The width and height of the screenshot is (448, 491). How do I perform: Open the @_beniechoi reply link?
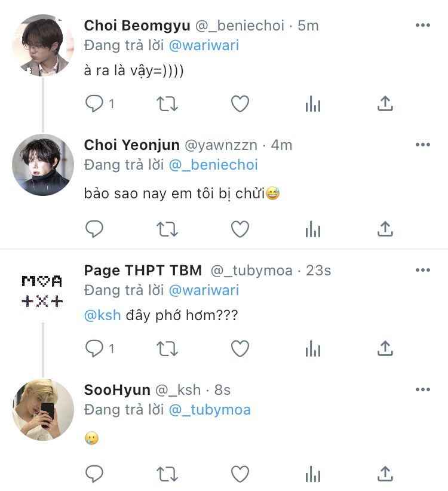[x=213, y=165]
